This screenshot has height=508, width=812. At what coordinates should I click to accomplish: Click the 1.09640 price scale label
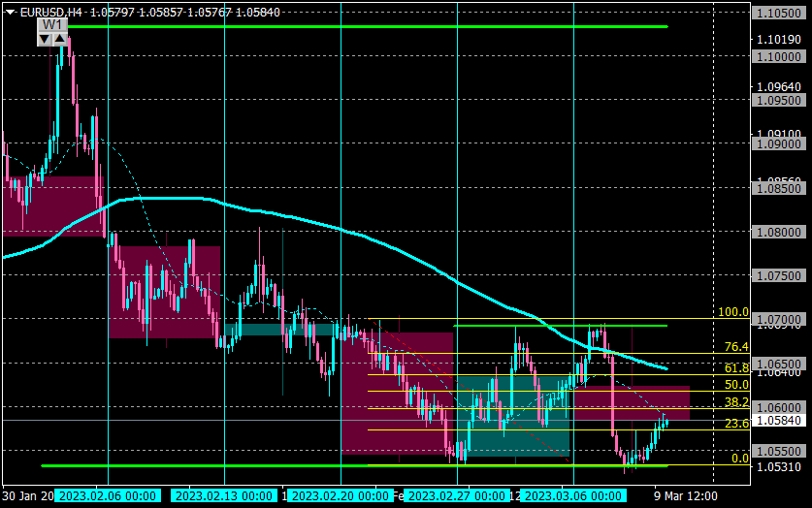(x=779, y=87)
